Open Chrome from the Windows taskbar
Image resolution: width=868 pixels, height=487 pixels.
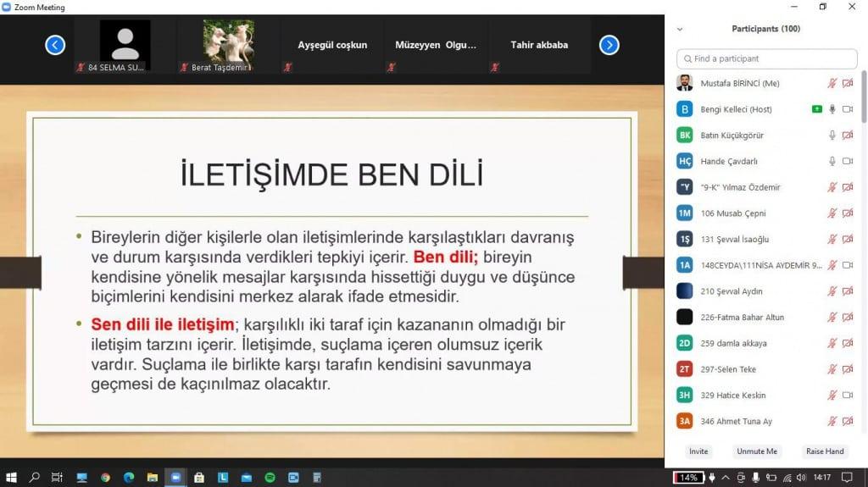click(x=105, y=478)
